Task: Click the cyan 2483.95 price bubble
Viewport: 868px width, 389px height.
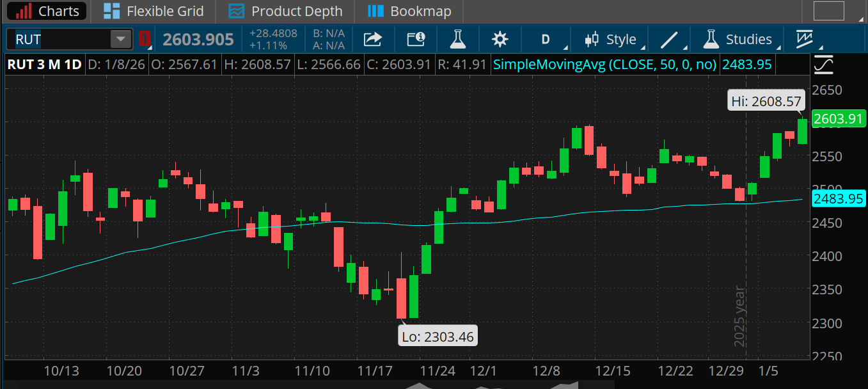Action: click(x=839, y=199)
